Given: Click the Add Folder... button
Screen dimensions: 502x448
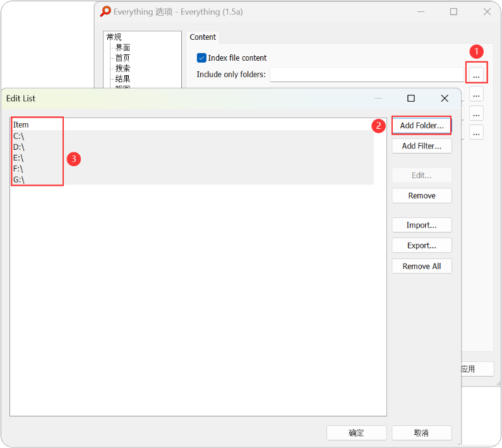Looking at the screenshot, I should (421, 125).
